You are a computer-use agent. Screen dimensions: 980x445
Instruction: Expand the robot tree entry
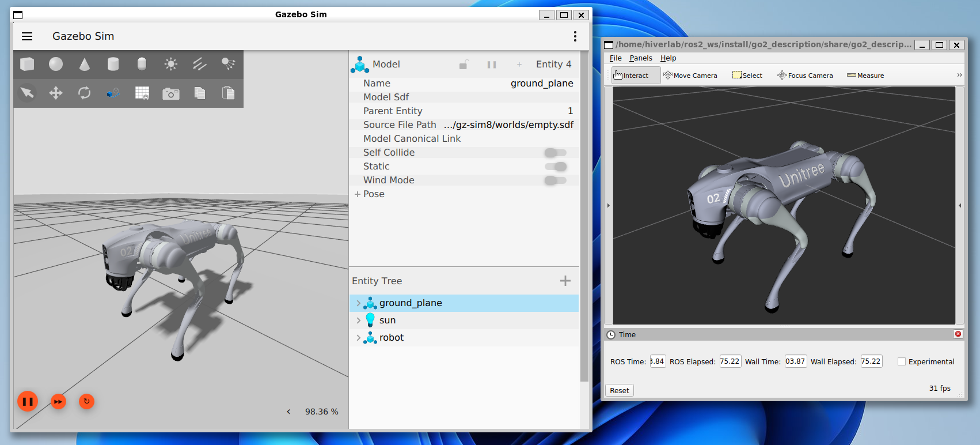pos(358,338)
